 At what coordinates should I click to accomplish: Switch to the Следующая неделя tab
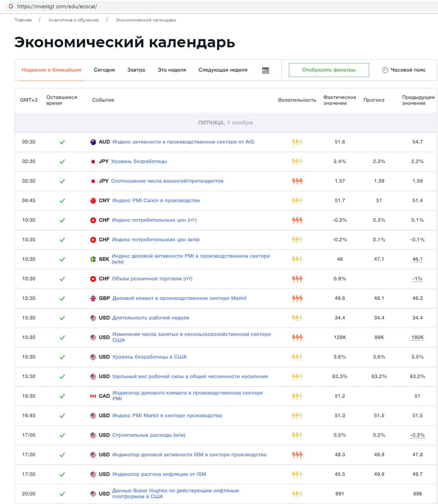point(223,70)
